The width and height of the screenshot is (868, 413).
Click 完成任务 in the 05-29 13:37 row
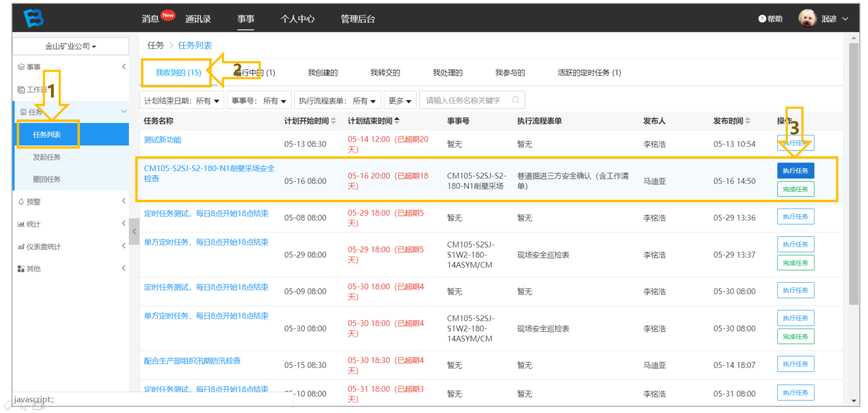coord(795,263)
